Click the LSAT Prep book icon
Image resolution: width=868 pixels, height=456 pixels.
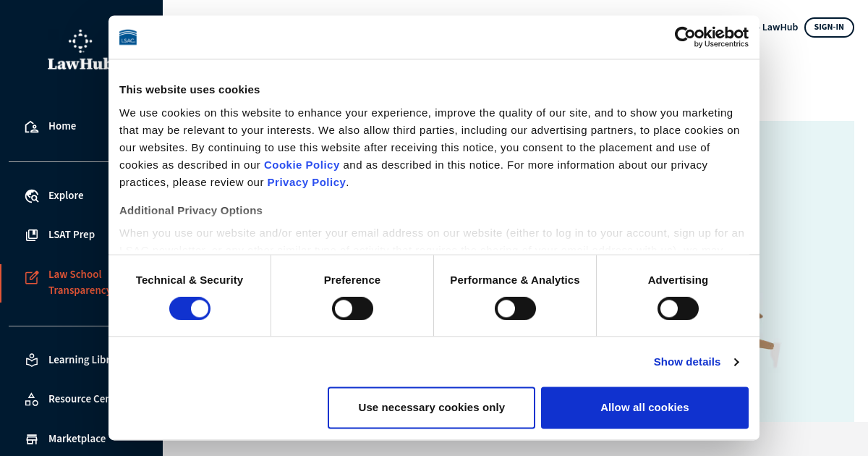coord(31,235)
